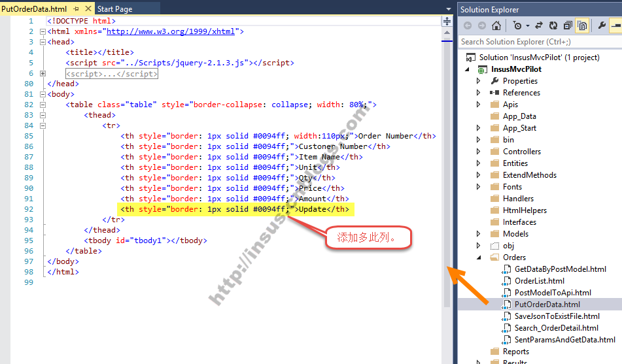Toggle pin on the PutOrderData.html tab
This screenshot has width=622, height=364.
(x=76, y=8)
